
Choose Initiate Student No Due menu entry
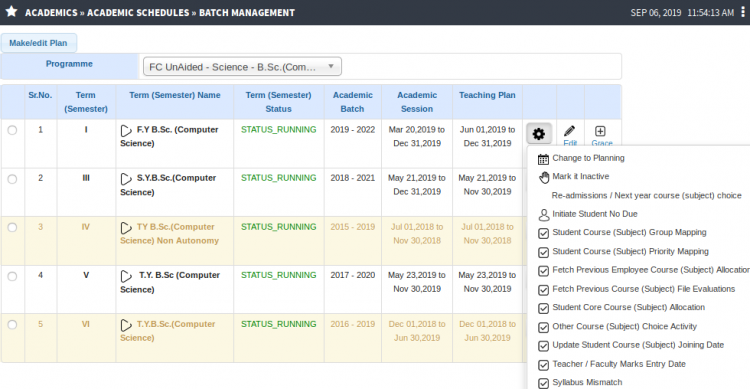(x=595, y=214)
